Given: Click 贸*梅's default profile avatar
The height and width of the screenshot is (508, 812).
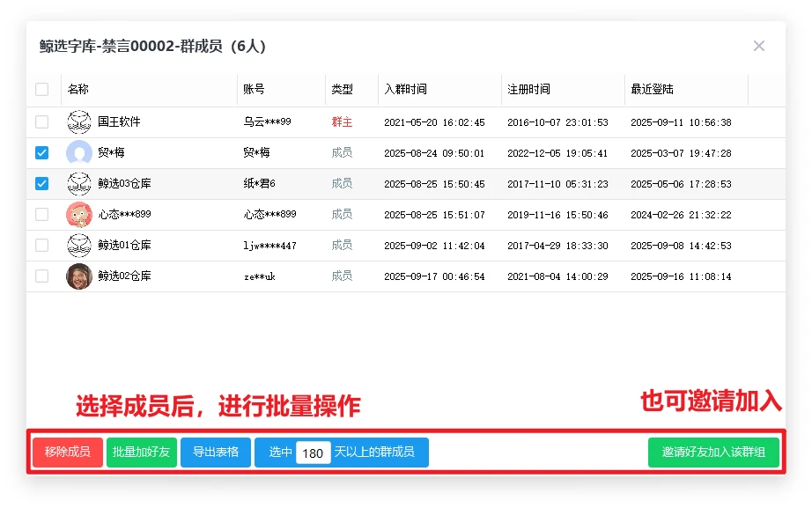Looking at the screenshot, I should point(79,153).
